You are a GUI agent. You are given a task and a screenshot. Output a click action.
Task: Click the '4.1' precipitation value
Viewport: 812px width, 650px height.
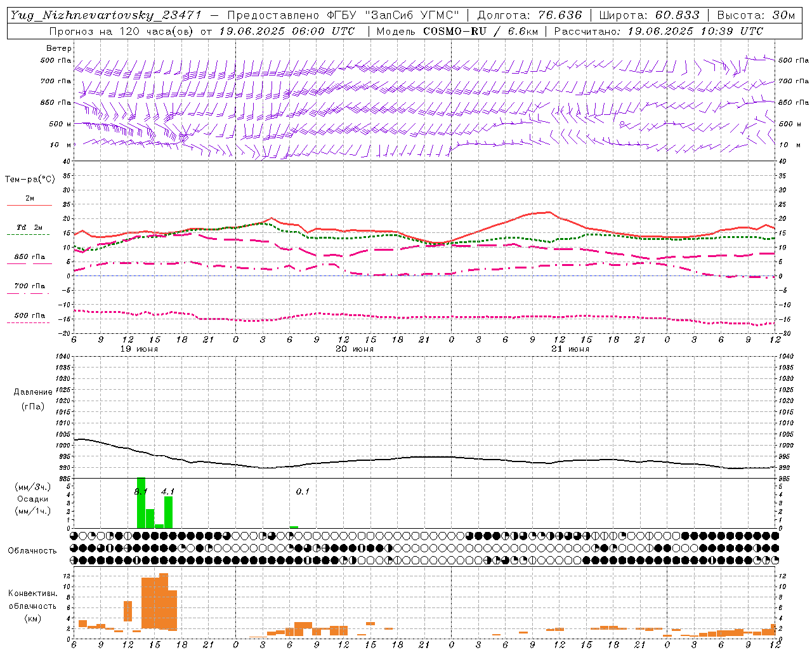coord(167,491)
